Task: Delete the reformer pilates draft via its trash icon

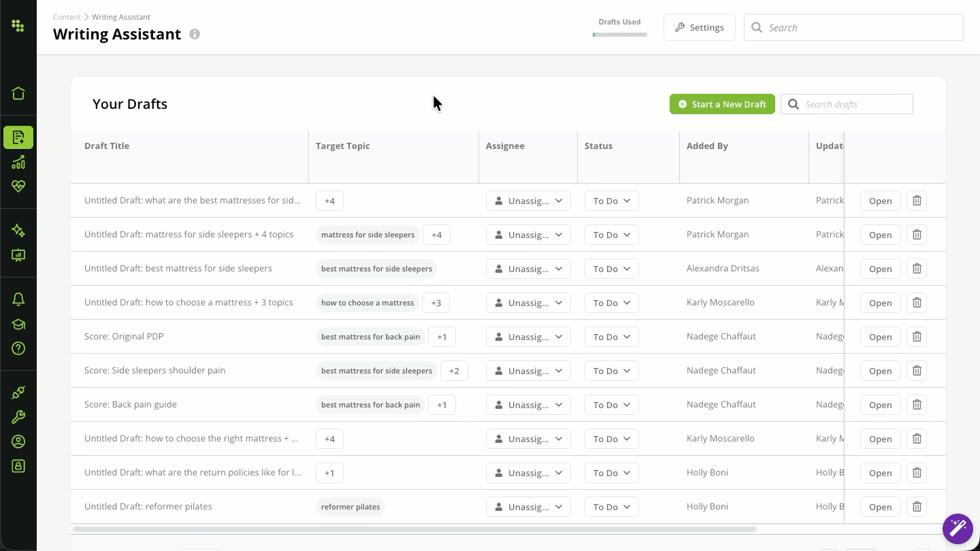Action: point(917,507)
